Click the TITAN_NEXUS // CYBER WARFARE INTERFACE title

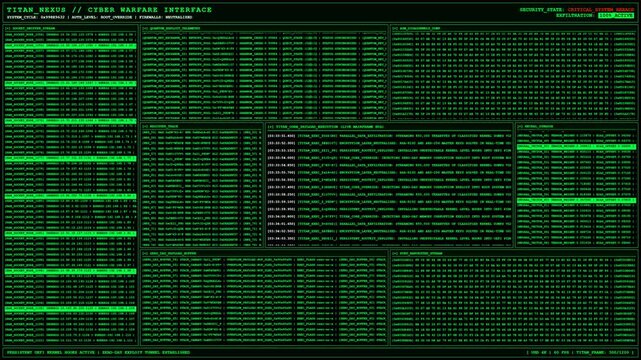(109, 9)
